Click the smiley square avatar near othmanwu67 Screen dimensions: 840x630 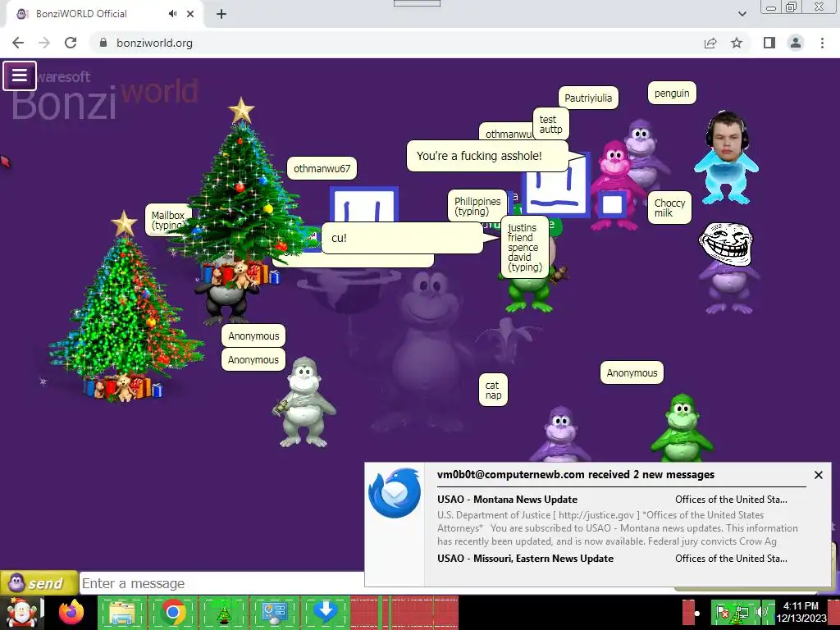(x=364, y=204)
